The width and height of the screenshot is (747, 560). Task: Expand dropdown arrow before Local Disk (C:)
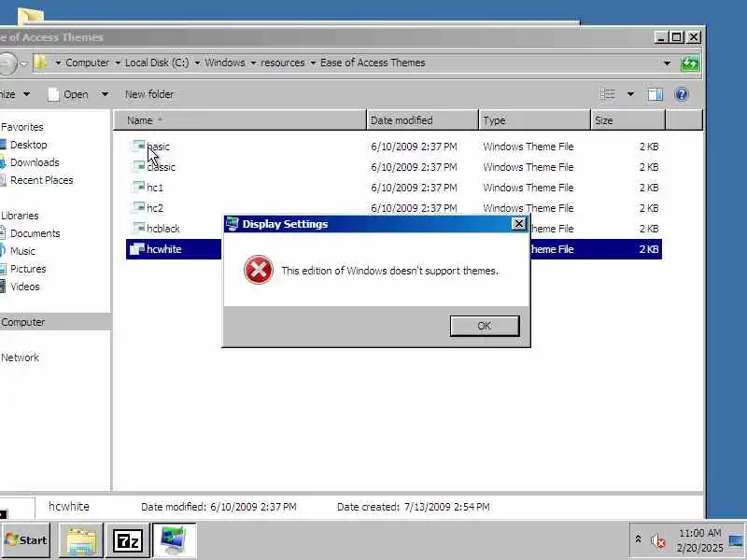click(118, 63)
